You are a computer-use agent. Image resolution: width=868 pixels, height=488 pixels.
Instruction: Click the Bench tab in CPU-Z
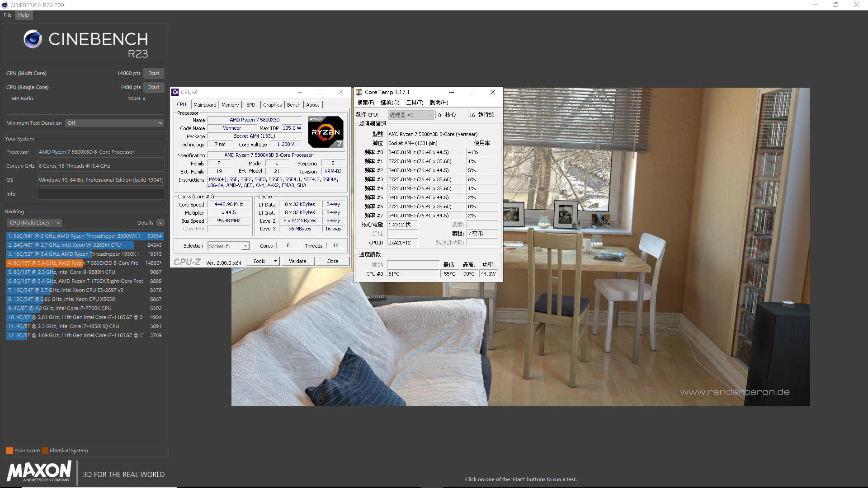click(x=293, y=104)
